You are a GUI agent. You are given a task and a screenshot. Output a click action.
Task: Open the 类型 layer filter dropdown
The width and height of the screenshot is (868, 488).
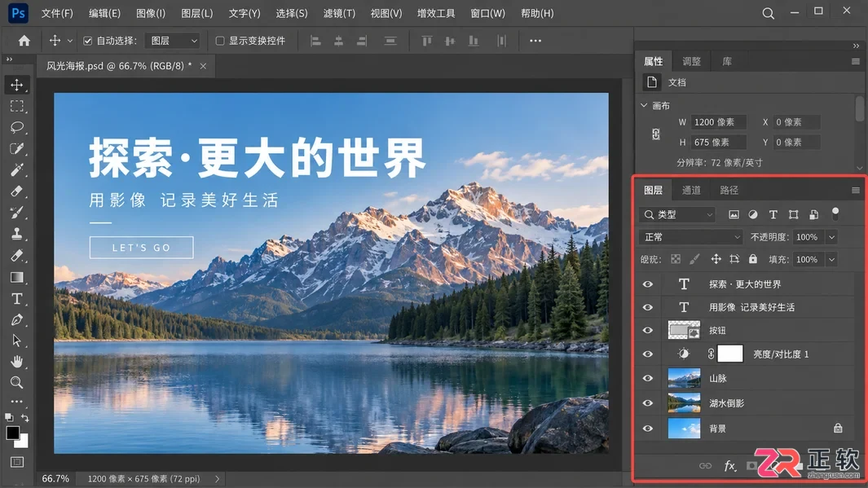pos(677,215)
